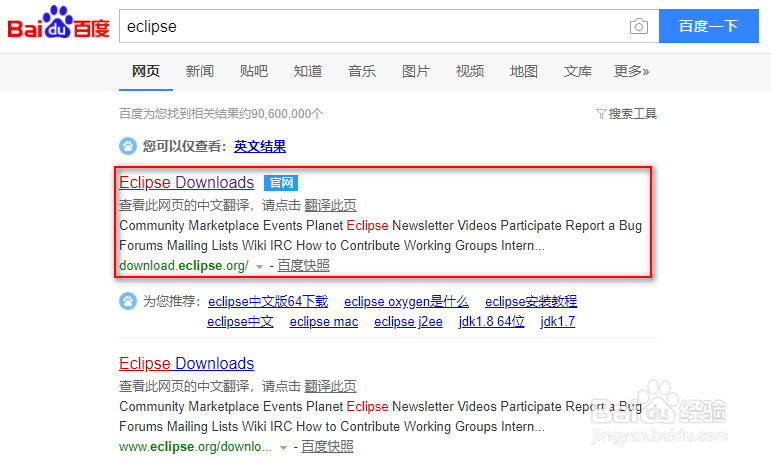Click the 百度一下 search button
771x462 pixels.
tap(709, 26)
